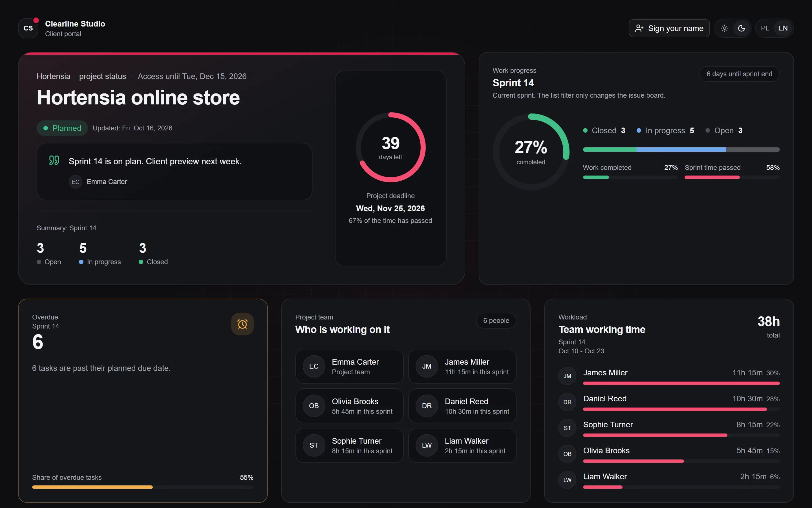Image resolution: width=812 pixels, height=508 pixels.
Task: Click Emma Carter's EC avatar in status note
Action: click(x=76, y=182)
